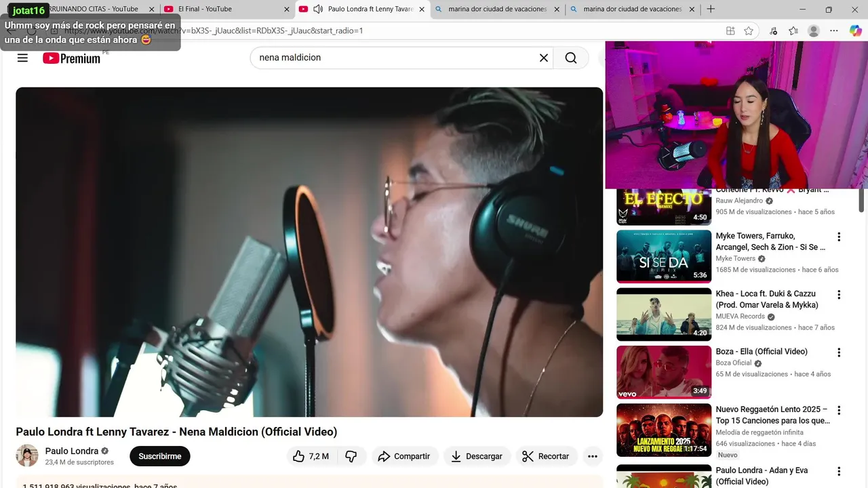Viewport: 868px width, 488px height.
Task: Open more actions ellipsis below video
Action: click(592, 456)
